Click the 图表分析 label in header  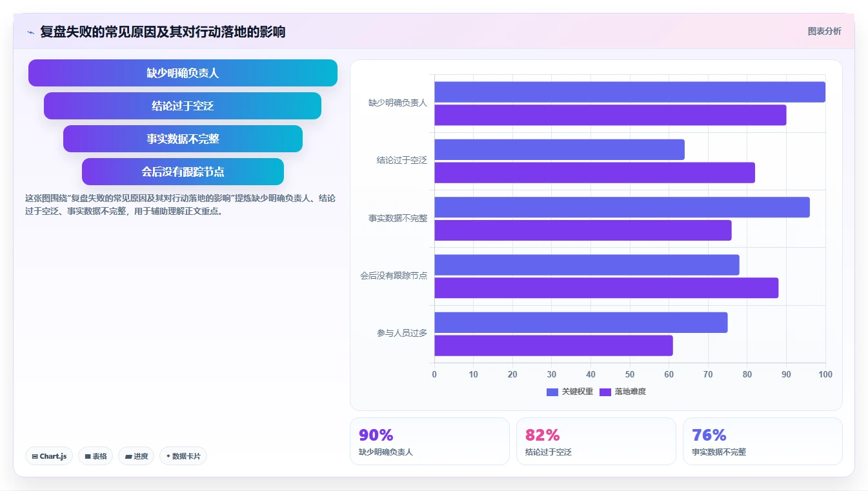pyautogui.click(x=824, y=31)
